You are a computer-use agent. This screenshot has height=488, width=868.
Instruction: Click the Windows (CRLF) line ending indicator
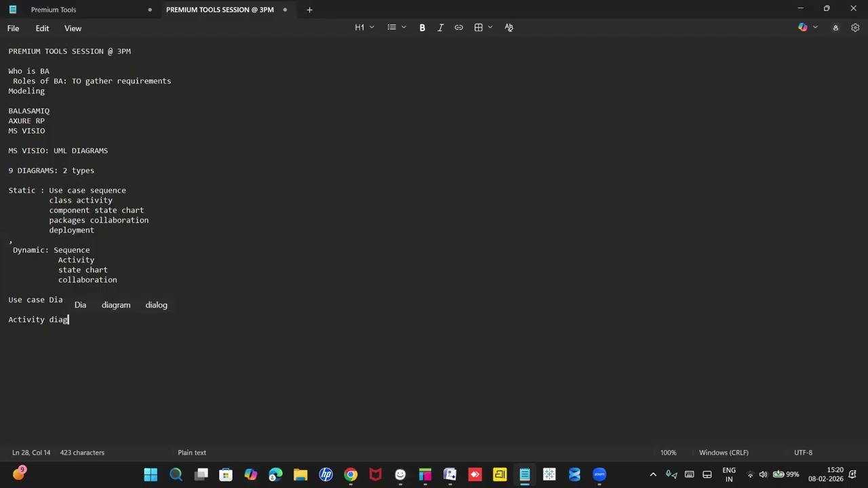(724, 453)
